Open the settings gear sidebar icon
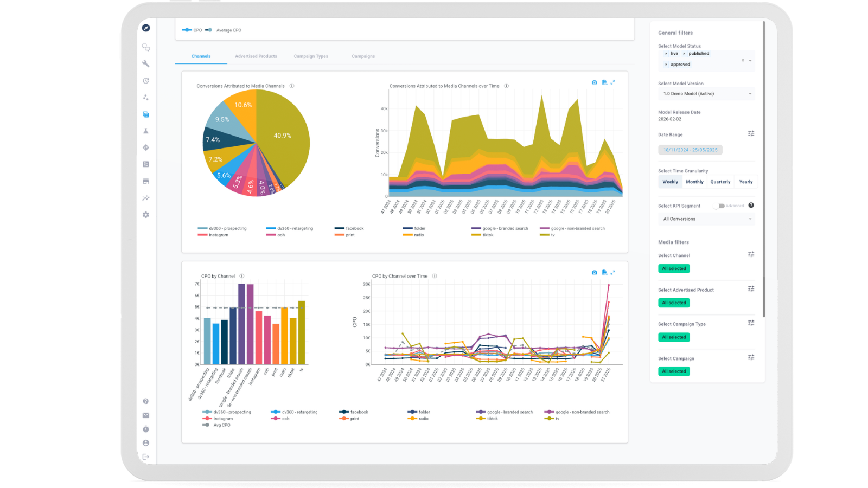This screenshot has height=488, width=868. [x=146, y=215]
